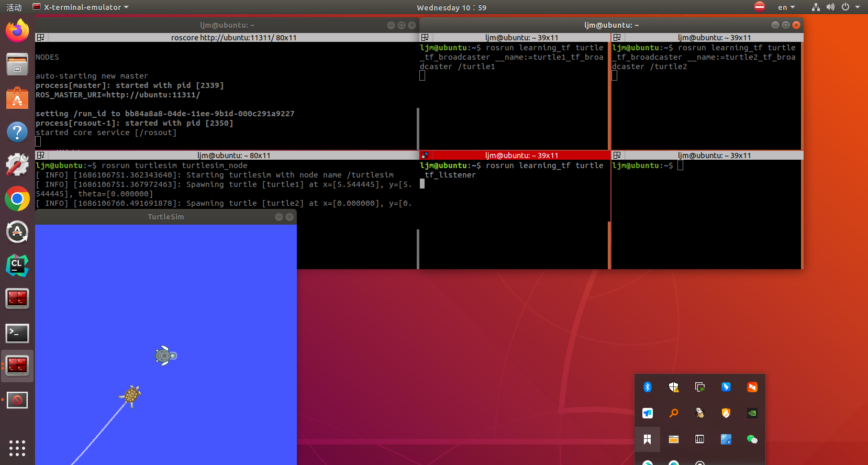Screen dimensions: 868x465
Task: Open the orange-red bowtie tray icon
Action: coord(752,387)
